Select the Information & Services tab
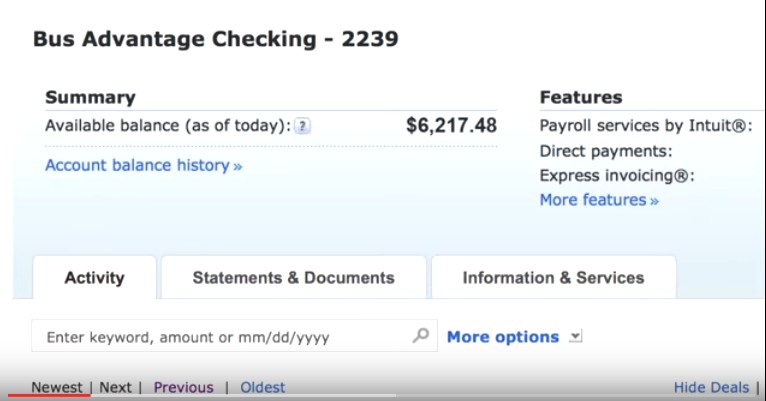Image resolution: width=766 pixels, height=401 pixels. coord(553,277)
